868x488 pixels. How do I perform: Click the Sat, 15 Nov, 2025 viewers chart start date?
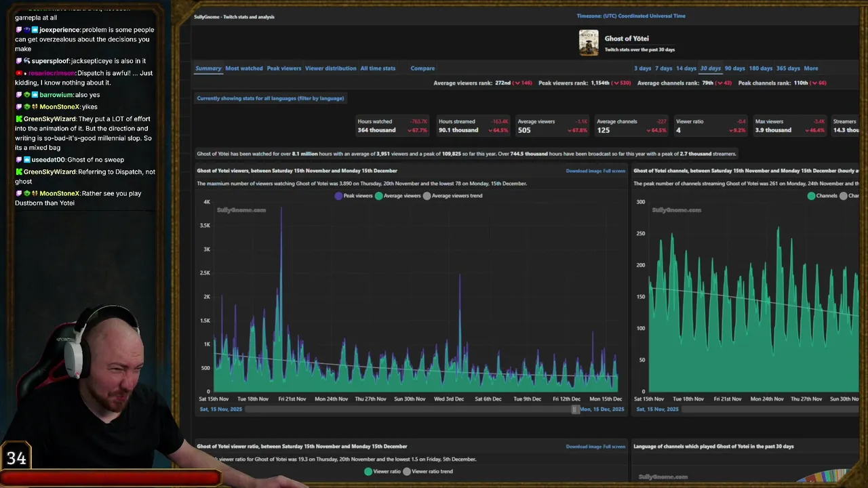tap(220, 409)
